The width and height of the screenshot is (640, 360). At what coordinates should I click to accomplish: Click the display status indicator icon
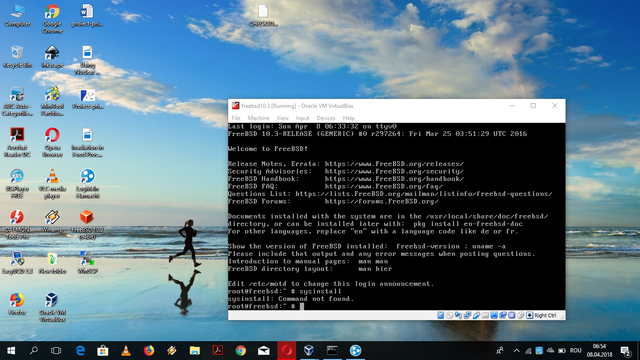[x=494, y=315]
